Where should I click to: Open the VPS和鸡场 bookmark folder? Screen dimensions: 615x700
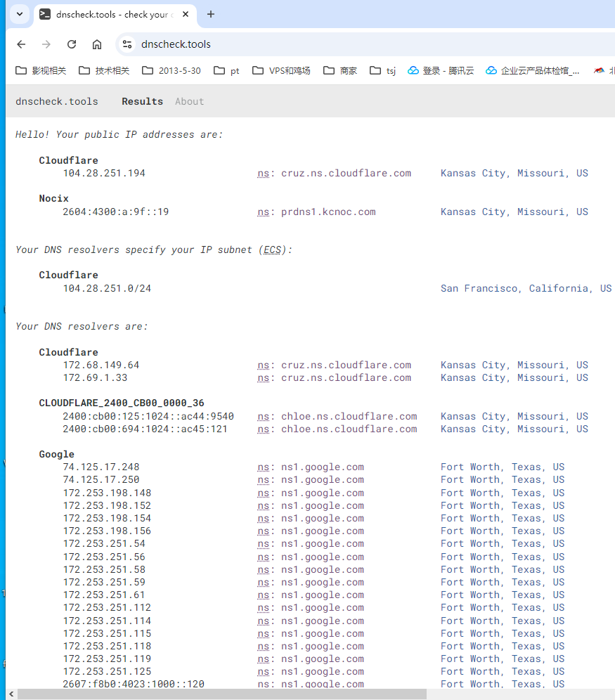[x=281, y=70]
